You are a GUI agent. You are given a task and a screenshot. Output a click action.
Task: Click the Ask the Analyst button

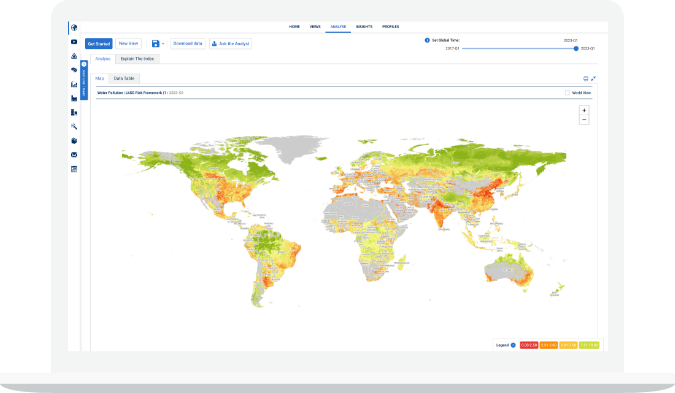point(230,43)
